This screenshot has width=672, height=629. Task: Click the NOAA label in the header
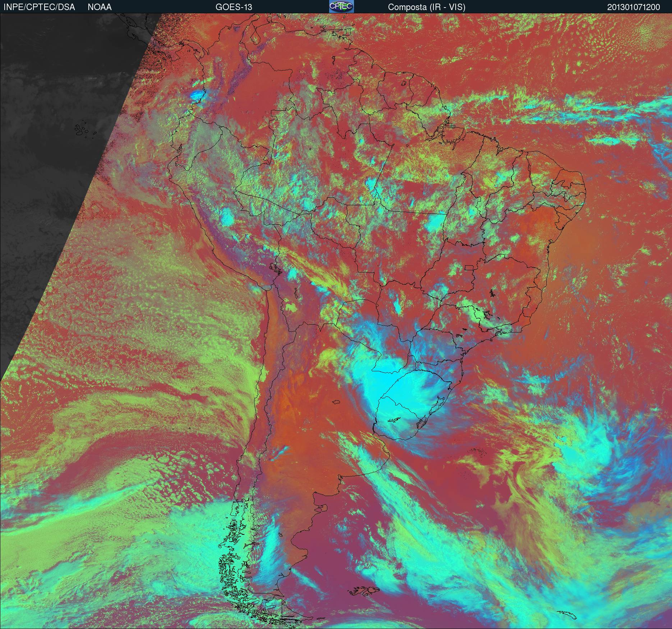tap(100, 7)
